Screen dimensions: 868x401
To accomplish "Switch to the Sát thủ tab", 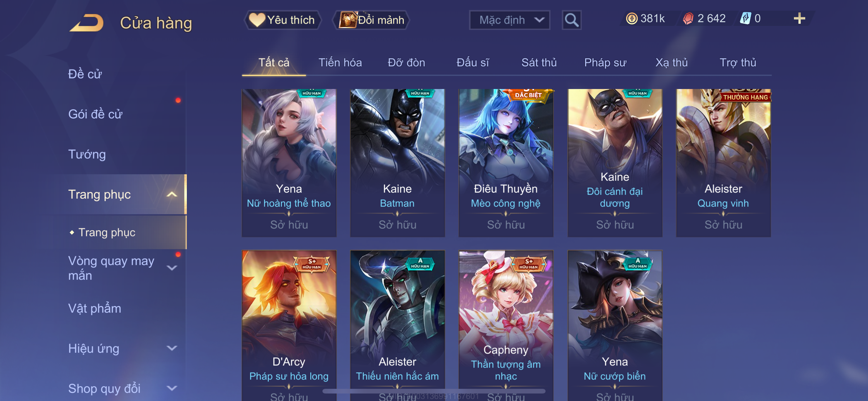I will pyautogui.click(x=539, y=63).
